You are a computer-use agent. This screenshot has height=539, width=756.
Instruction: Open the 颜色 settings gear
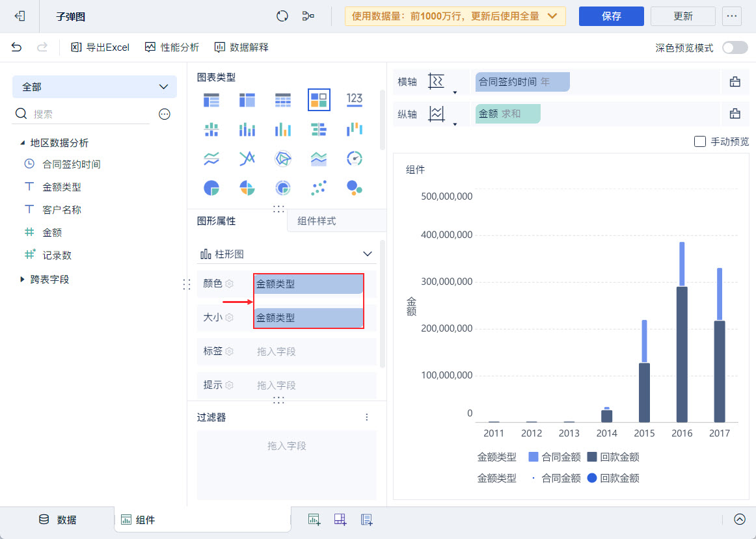point(230,283)
